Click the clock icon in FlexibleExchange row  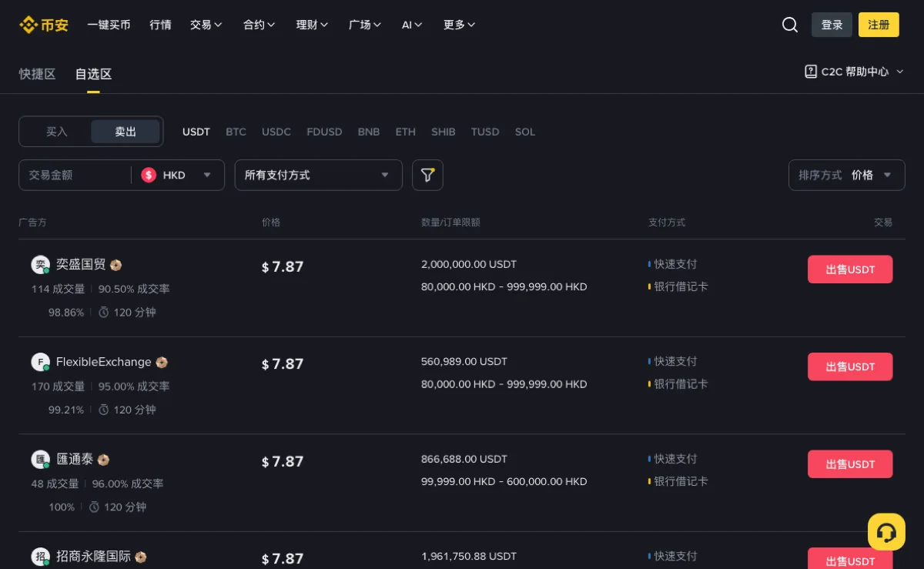point(104,410)
